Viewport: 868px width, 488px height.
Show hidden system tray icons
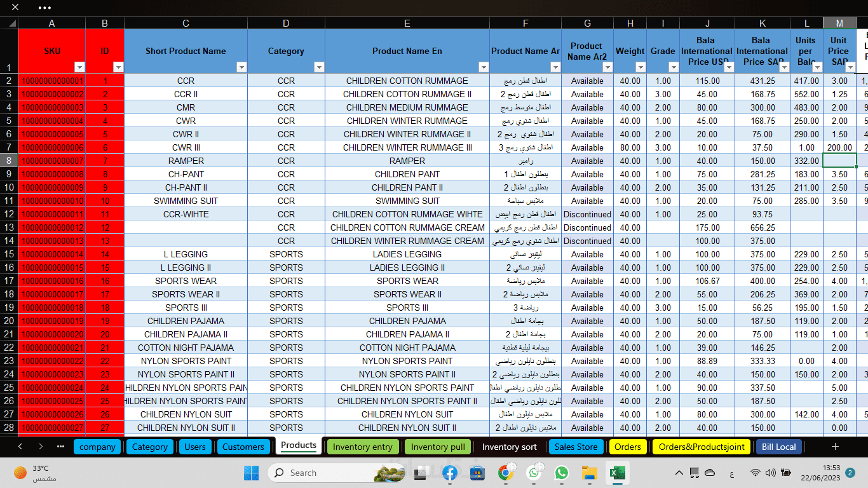pos(679,473)
